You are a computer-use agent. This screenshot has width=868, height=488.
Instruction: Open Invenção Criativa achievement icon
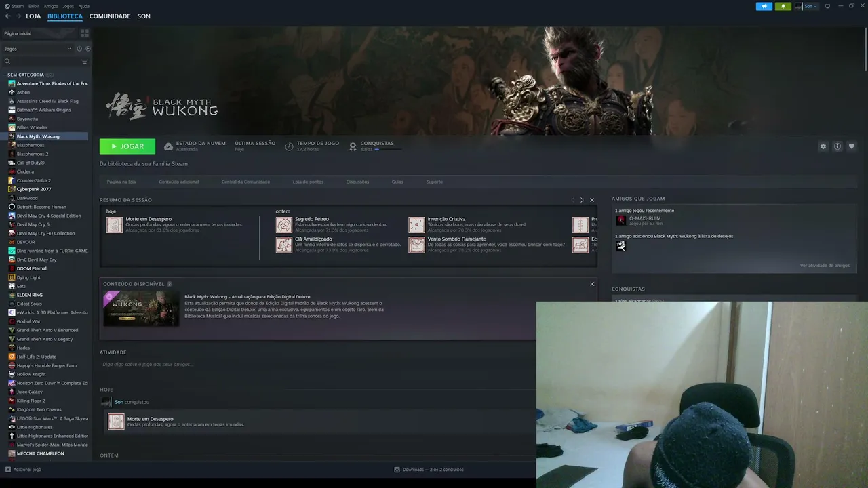[x=416, y=225]
